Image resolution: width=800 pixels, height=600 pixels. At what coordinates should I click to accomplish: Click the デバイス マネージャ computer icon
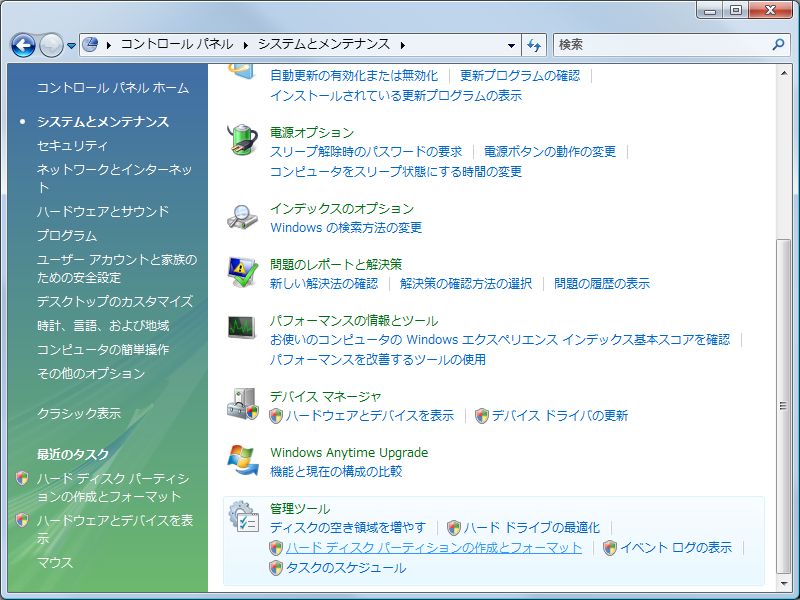point(242,404)
